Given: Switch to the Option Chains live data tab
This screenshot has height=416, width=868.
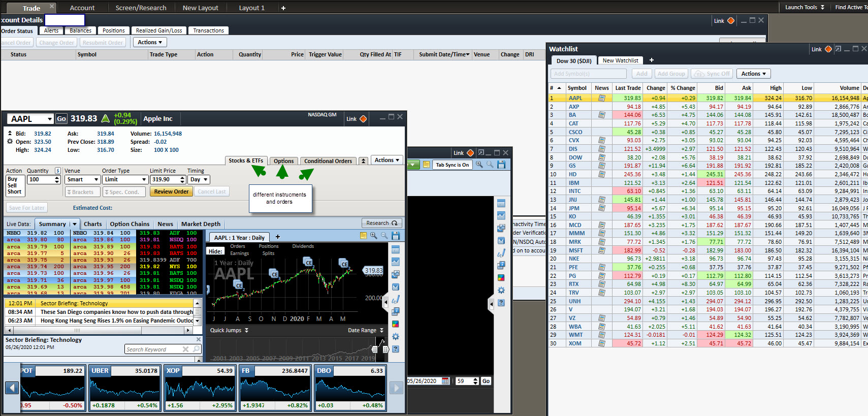Looking at the screenshot, I should pyautogui.click(x=130, y=224).
